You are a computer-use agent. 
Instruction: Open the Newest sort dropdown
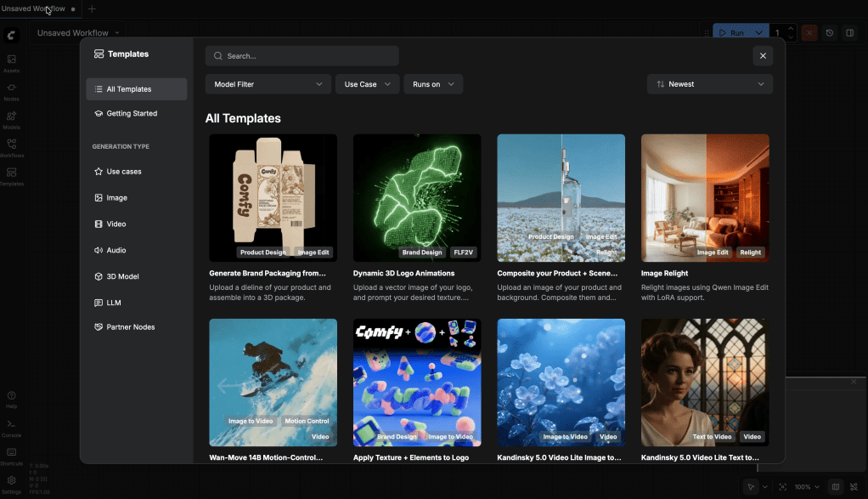click(709, 84)
